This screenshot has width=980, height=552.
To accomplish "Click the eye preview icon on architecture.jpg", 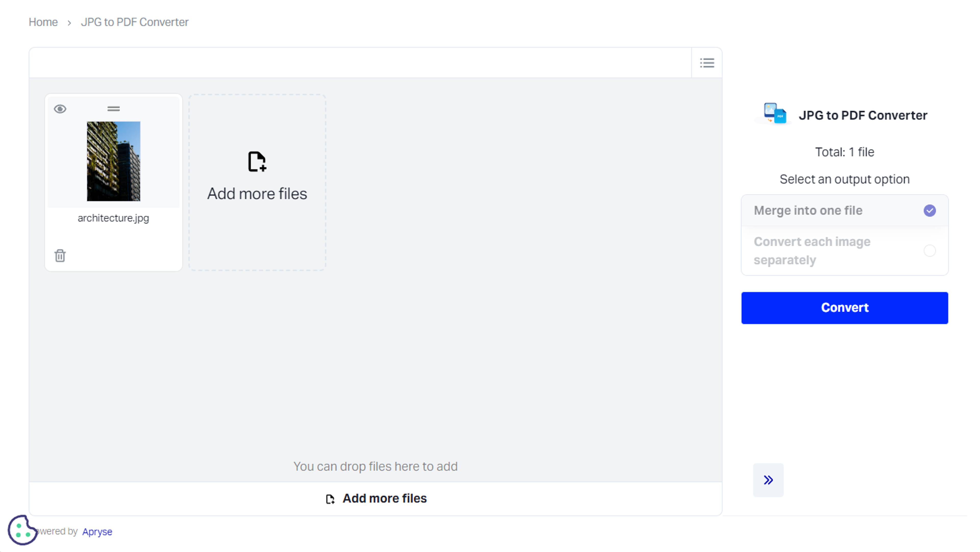I will 60,109.
